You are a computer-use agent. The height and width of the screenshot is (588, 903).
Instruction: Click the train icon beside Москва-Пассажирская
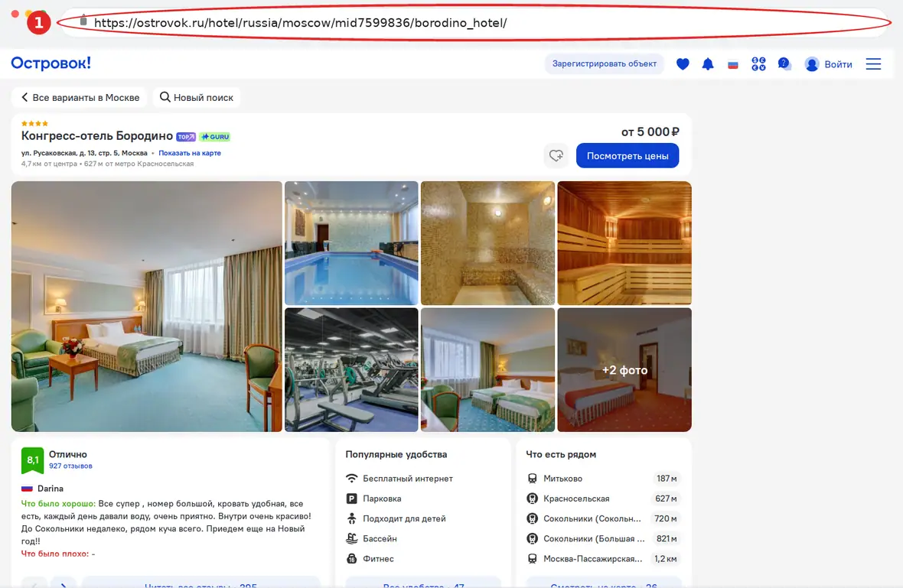coord(532,559)
